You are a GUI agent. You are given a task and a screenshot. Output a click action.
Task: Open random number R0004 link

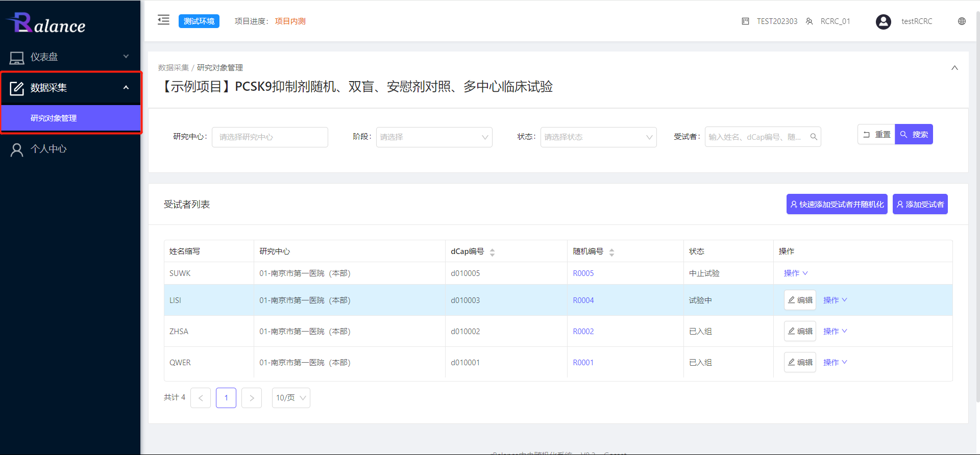(583, 300)
